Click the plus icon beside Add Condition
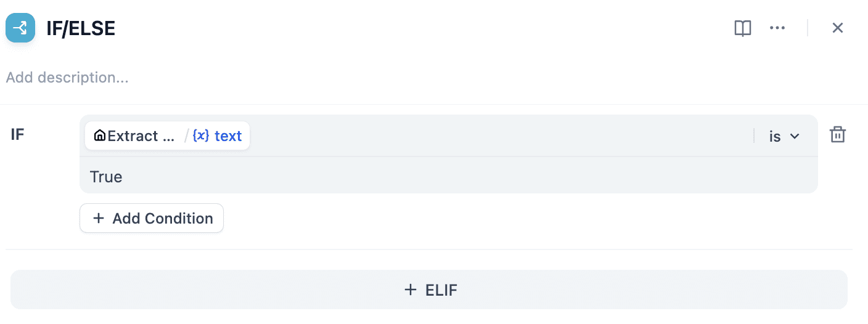The height and width of the screenshot is (324, 868). [99, 219]
